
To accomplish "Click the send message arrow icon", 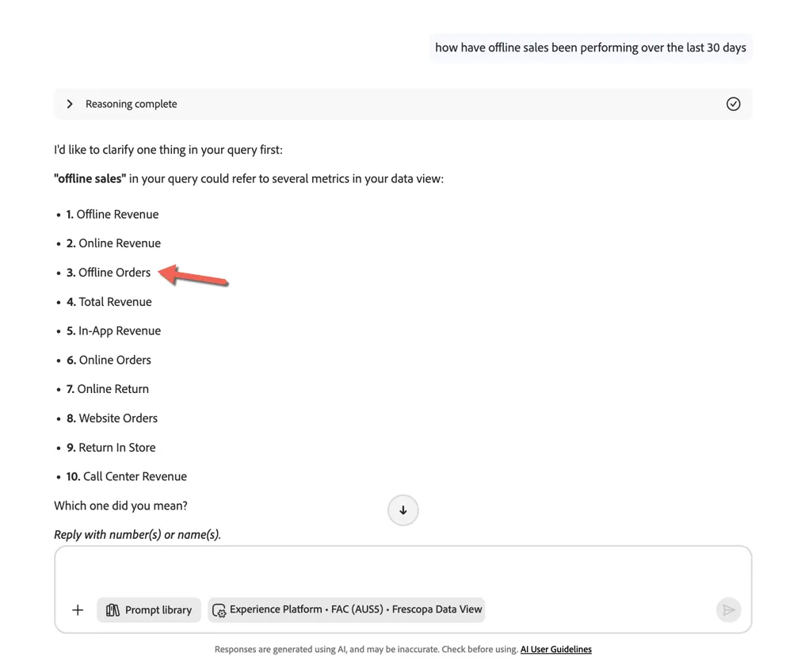I will (728, 610).
